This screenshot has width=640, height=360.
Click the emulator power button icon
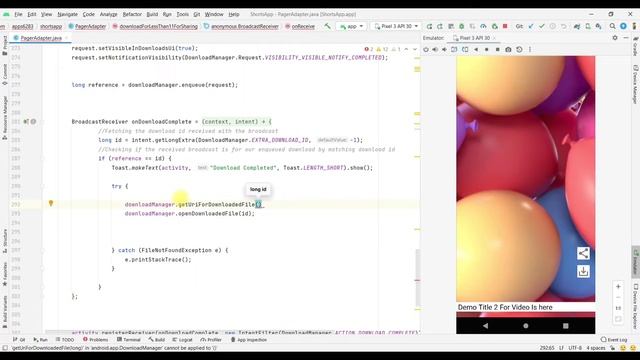pyautogui.click(x=426, y=49)
